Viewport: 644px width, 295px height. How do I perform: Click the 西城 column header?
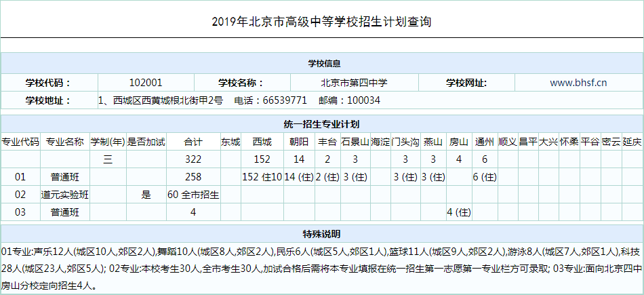[262, 142]
